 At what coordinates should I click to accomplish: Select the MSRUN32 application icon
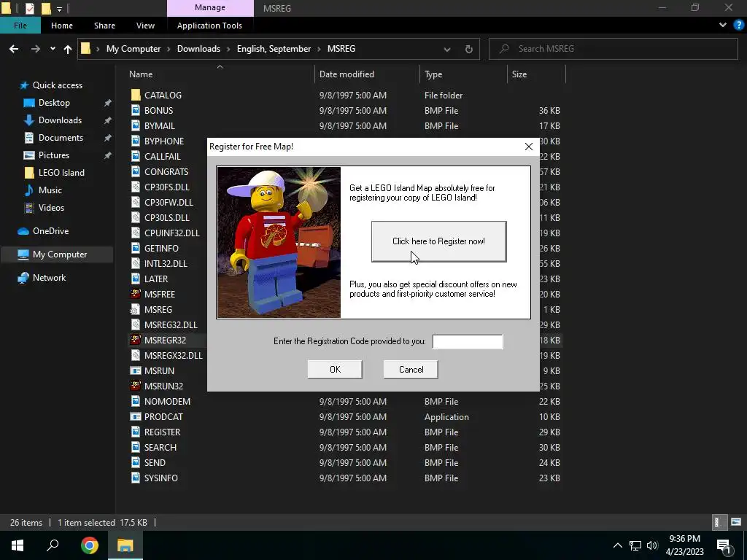(136, 386)
